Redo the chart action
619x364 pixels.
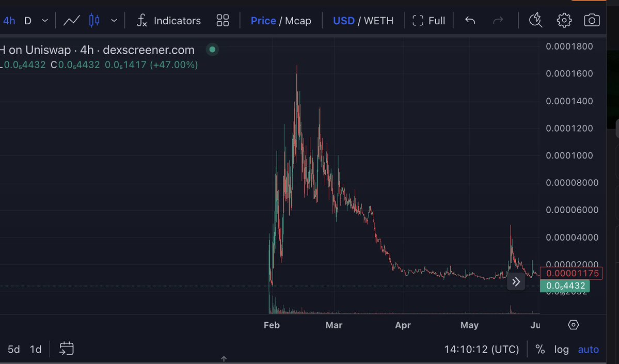[x=498, y=20]
